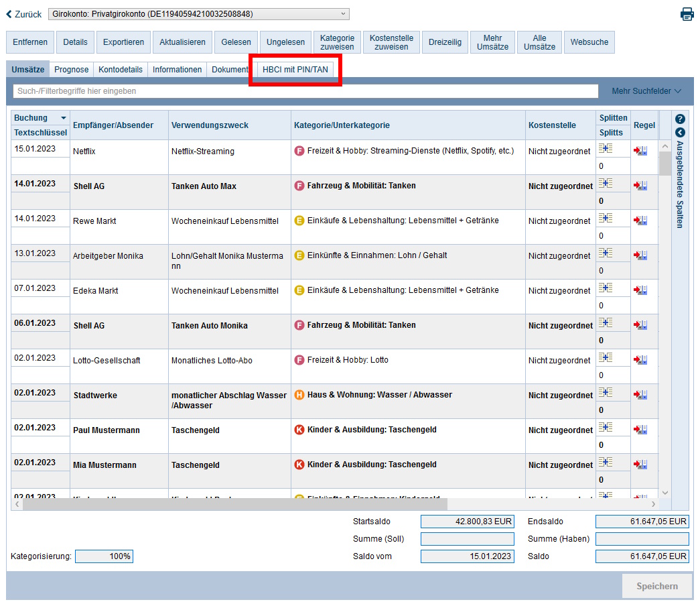Click Kostenstelle zuweisen button
Image resolution: width=700 pixels, height=604 pixels.
point(391,42)
